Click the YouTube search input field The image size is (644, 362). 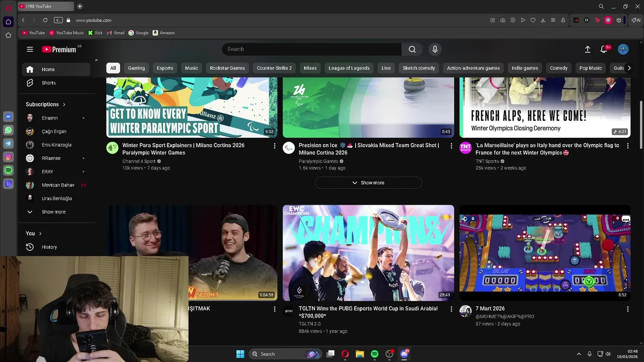[312, 49]
